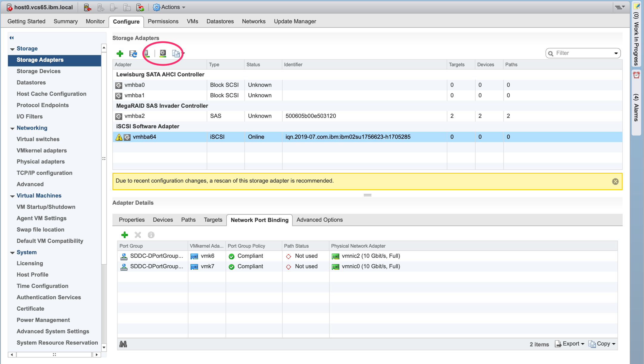Click the port group icon on the vmk6 row
Screen dimensions: 644x364
point(124,256)
